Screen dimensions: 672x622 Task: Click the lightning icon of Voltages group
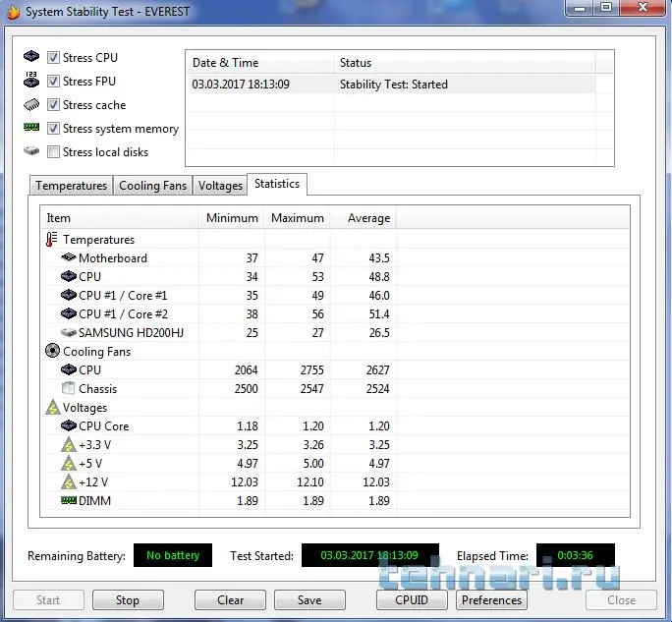click(53, 407)
